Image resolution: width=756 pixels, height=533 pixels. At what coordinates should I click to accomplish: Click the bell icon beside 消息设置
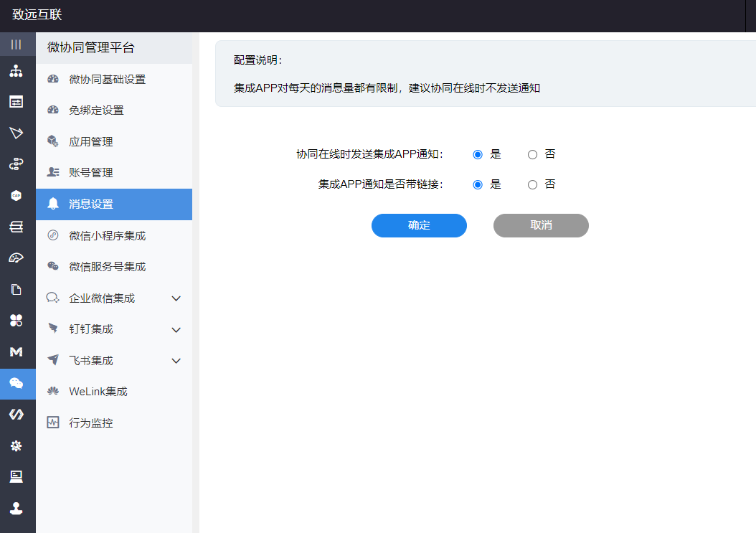coord(53,204)
